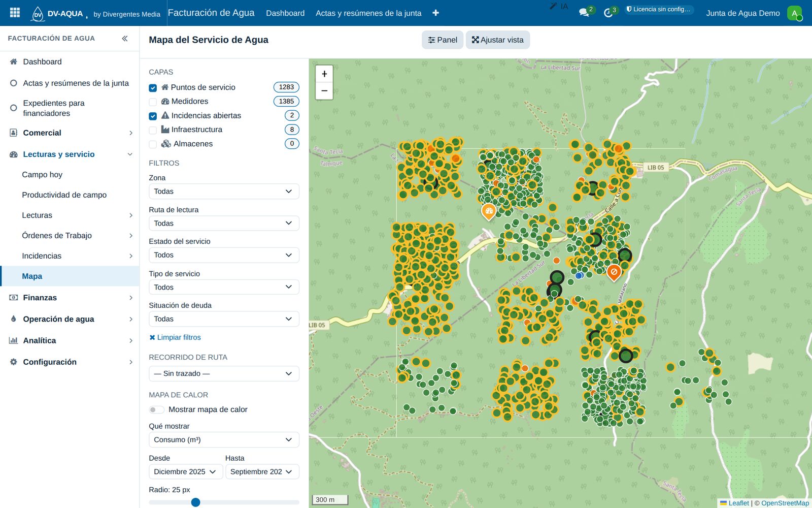The width and height of the screenshot is (812, 508).
Task: Open Campo hoy in sidebar
Action: point(42,175)
